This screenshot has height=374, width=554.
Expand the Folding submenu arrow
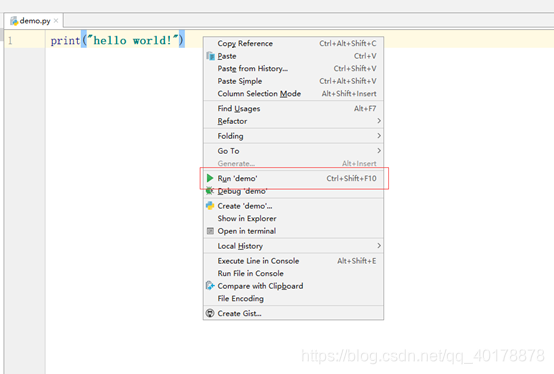coord(379,136)
